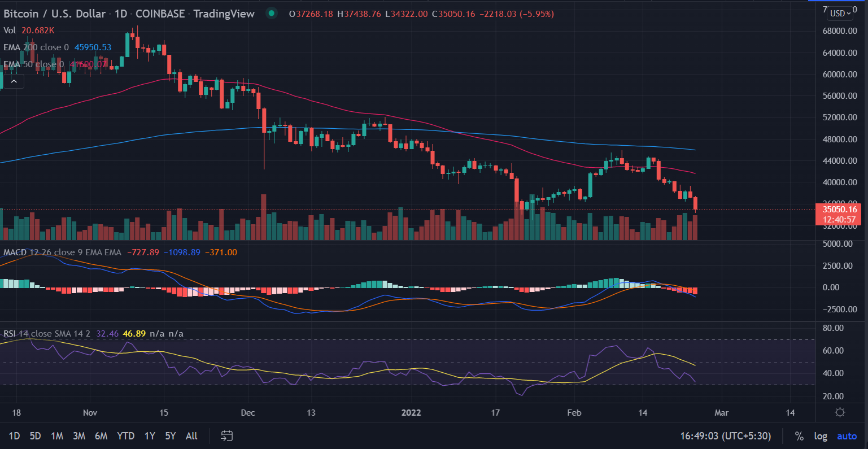Select the YTD time range
The width and height of the screenshot is (868, 449).
(x=125, y=436)
